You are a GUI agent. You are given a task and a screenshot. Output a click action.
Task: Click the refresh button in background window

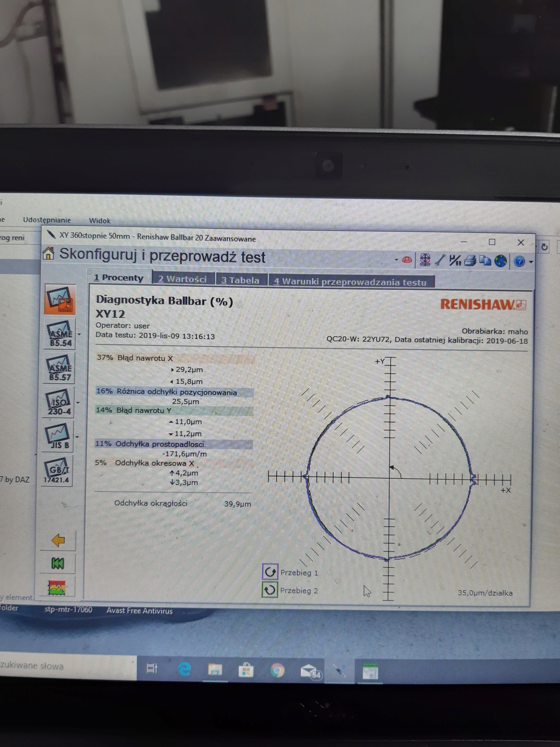point(544,247)
